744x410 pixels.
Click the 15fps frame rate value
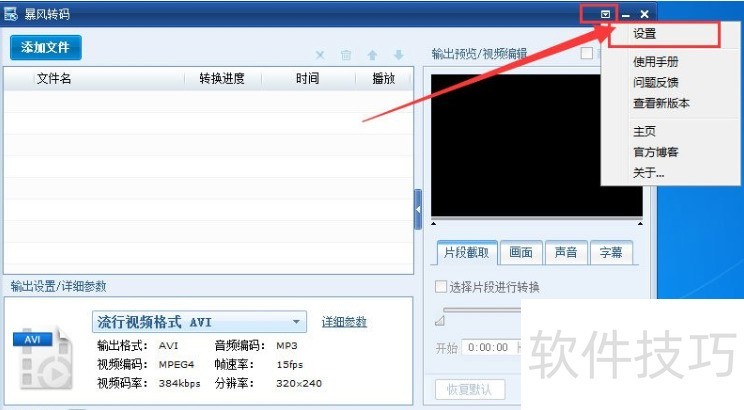[x=289, y=365]
